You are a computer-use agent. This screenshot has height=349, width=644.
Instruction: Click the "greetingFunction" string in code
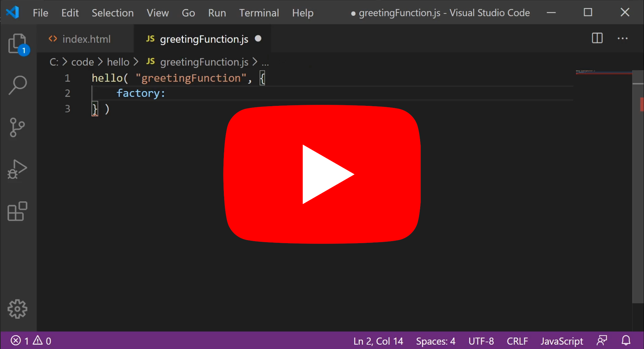point(191,78)
